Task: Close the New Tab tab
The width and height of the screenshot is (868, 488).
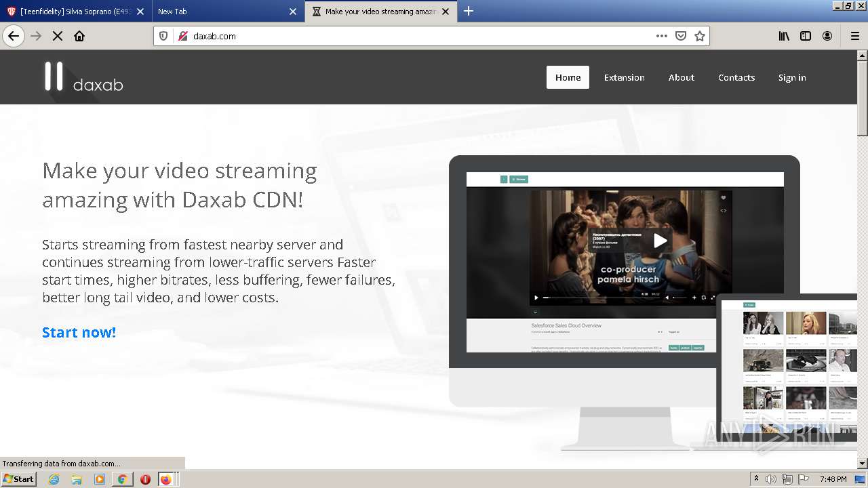Action: click(x=293, y=12)
